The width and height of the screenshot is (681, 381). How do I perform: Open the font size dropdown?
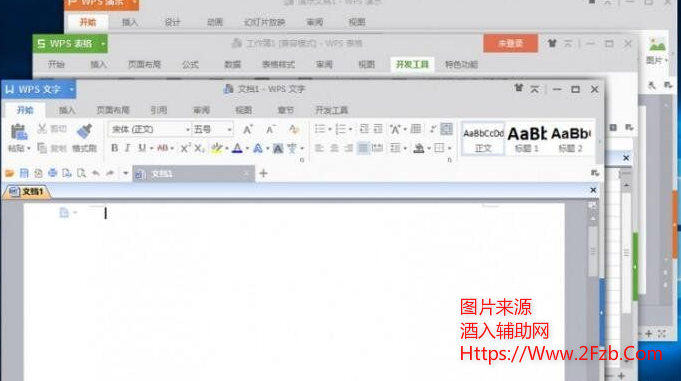[x=229, y=129]
